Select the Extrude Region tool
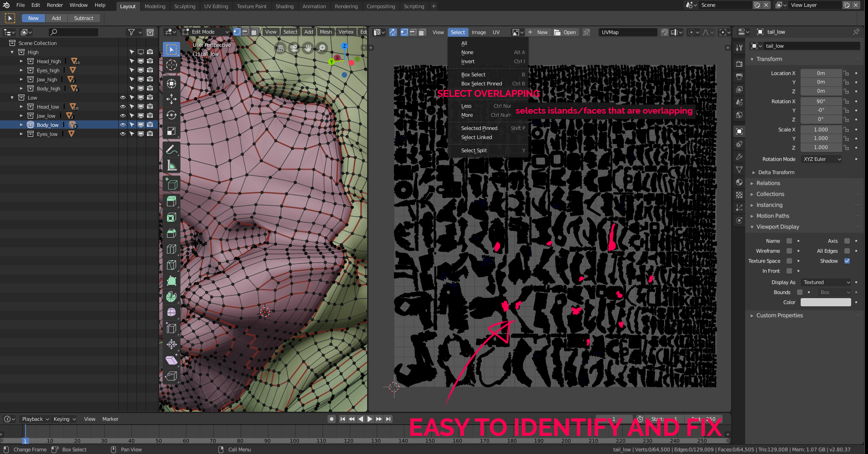Screen dimensions: 868x454 coord(172,201)
